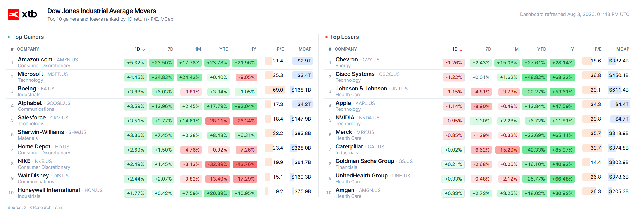Sort losers by the MCAP column header

click(x=623, y=49)
